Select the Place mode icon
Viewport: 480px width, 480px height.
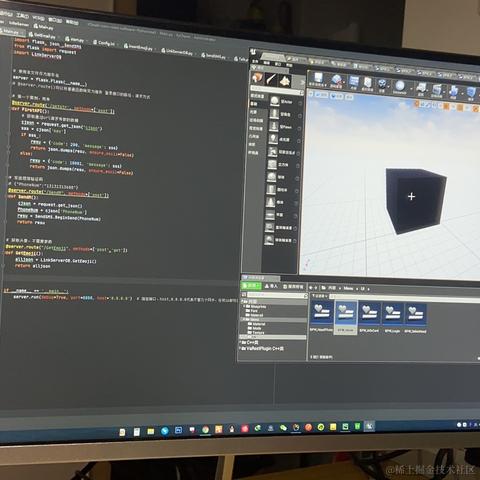257,78
